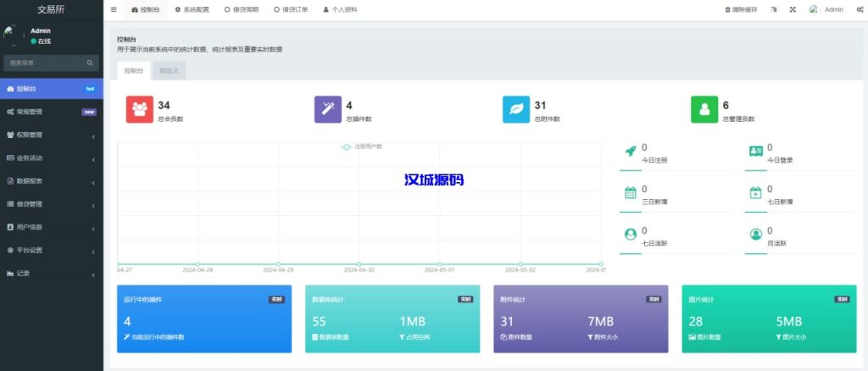Click the red 总会员数 members icon
868x371 pixels.
pos(140,110)
